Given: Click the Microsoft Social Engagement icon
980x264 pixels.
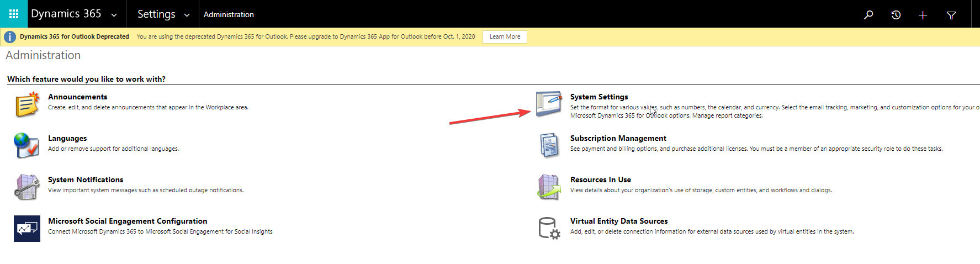Looking at the screenshot, I should pos(27,229).
